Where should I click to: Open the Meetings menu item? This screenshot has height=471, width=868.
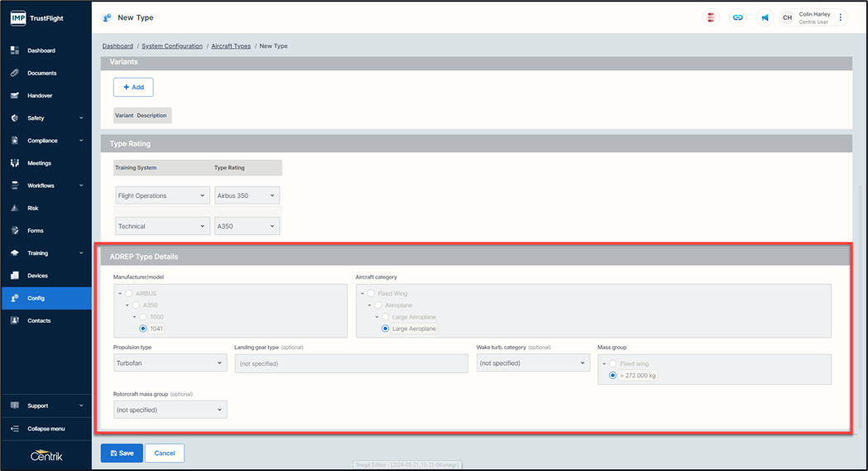[x=39, y=163]
